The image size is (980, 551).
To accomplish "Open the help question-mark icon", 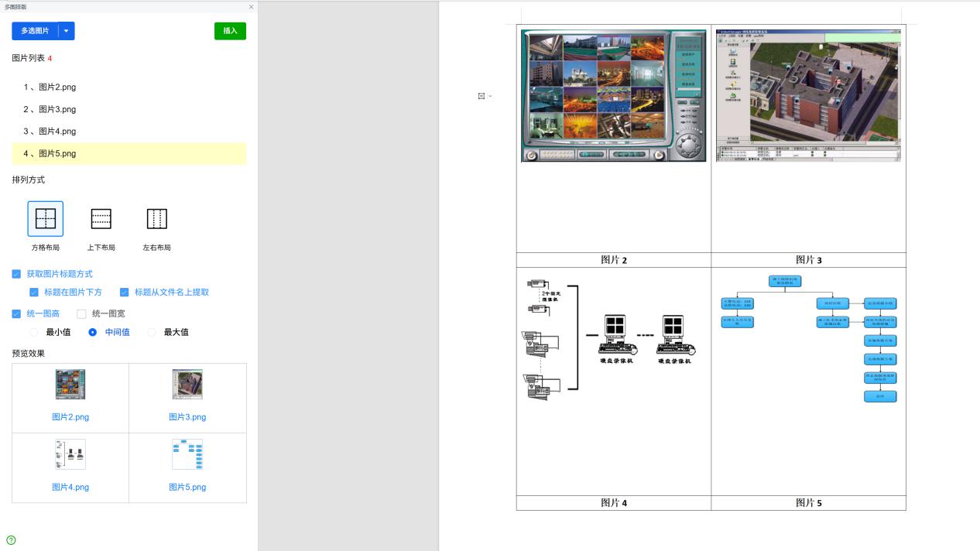I will point(11,540).
